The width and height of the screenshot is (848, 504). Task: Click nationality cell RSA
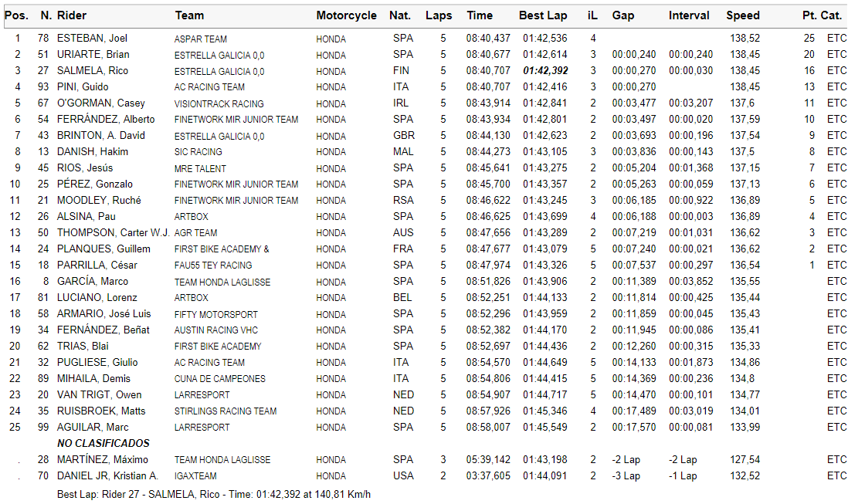(403, 201)
